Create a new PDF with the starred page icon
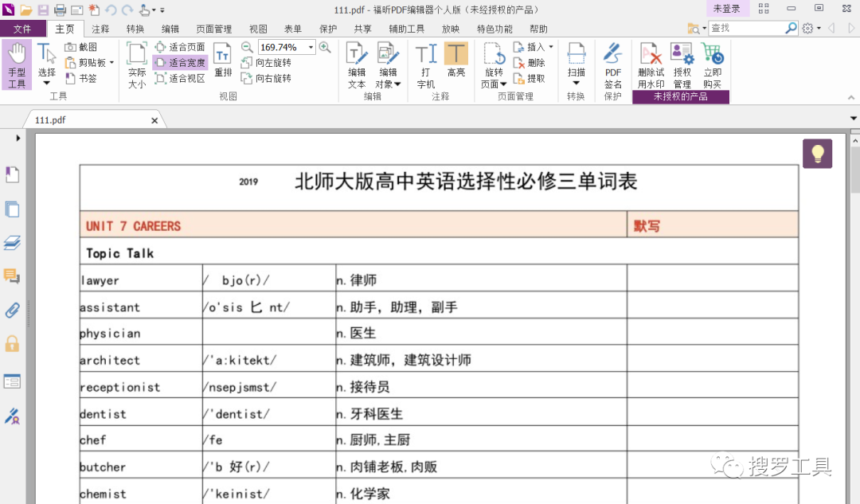Screen dimensions: 860x504 tap(94, 10)
